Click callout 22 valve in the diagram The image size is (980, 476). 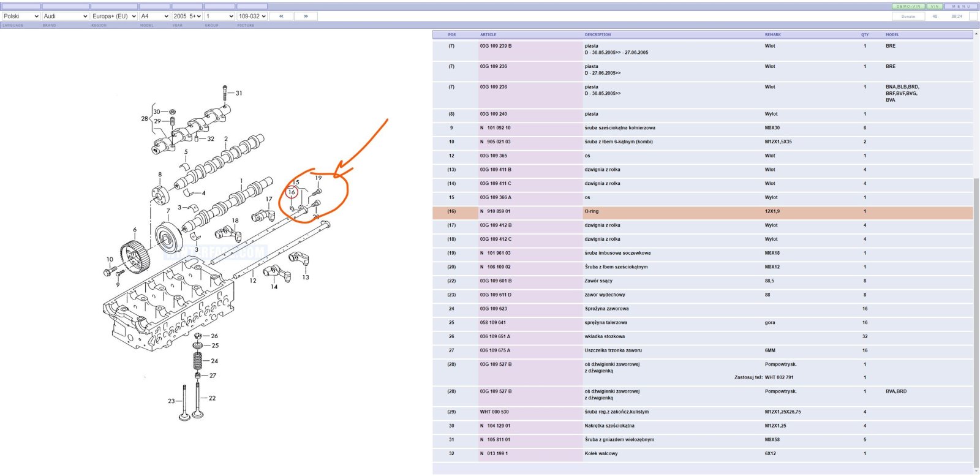tap(212, 398)
